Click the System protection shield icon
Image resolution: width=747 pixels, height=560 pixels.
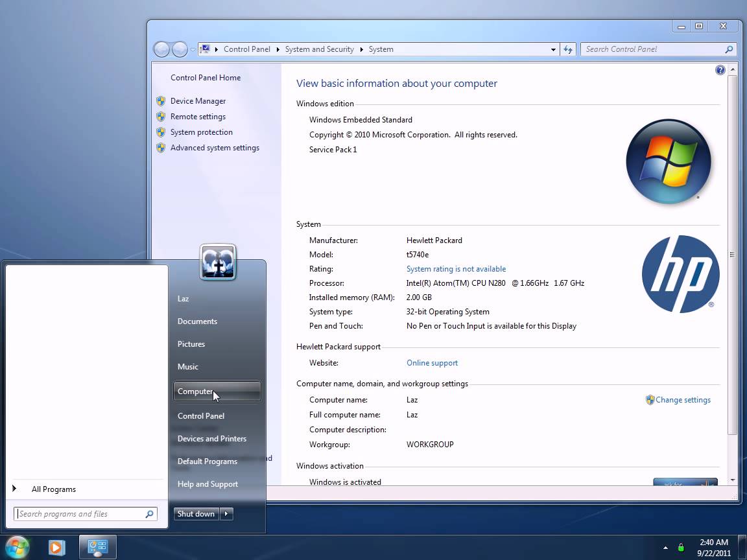(x=161, y=132)
